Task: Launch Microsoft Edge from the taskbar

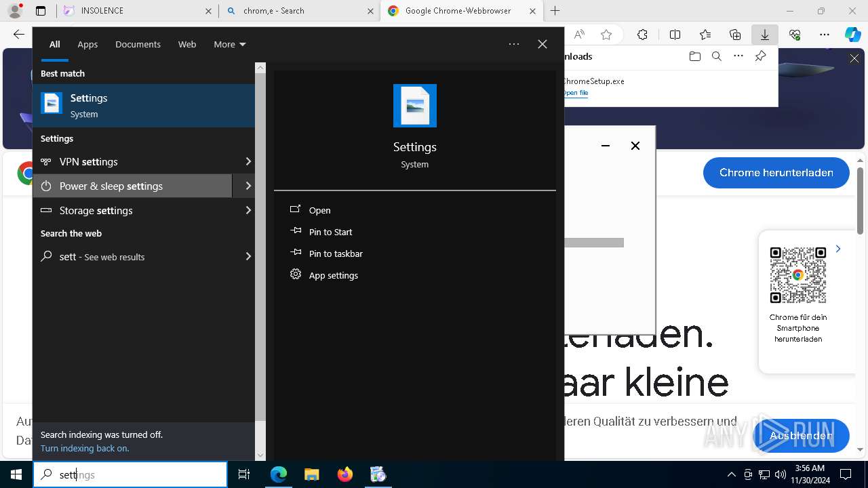Action: pyautogui.click(x=279, y=474)
